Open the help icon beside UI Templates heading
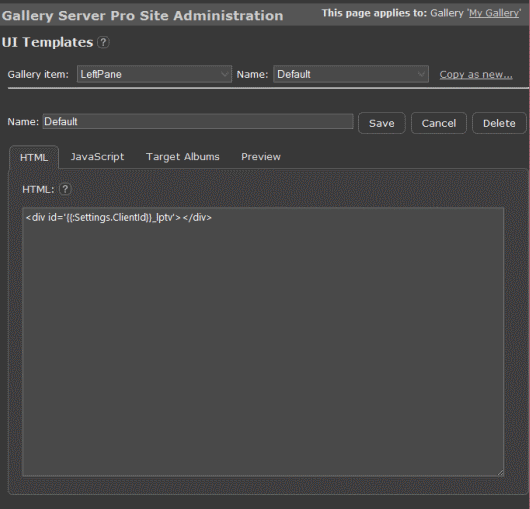 (x=103, y=43)
